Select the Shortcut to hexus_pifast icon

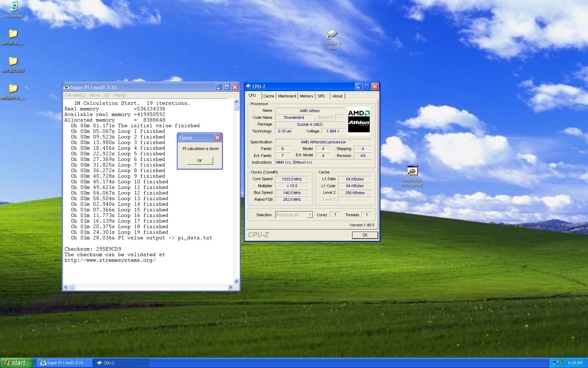tap(412, 176)
